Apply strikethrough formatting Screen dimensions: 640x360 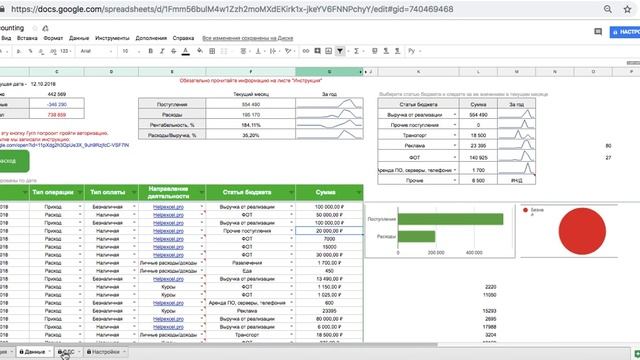click(x=173, y=51)
